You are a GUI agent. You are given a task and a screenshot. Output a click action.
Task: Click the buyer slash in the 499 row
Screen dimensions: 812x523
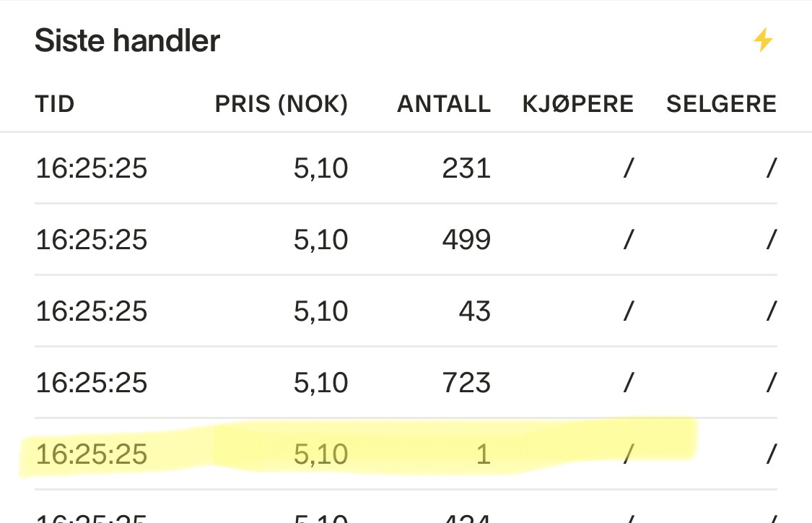(x=628, y=240)
